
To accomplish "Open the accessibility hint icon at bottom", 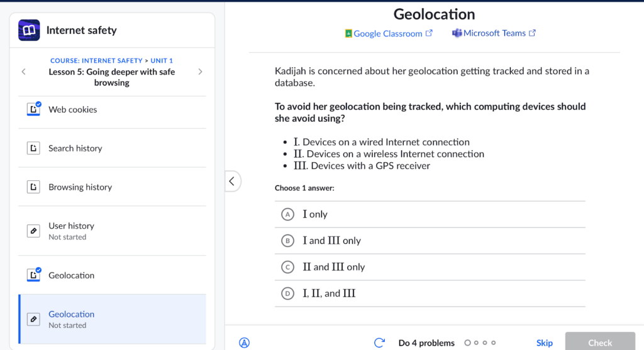I will click(245, 342).
